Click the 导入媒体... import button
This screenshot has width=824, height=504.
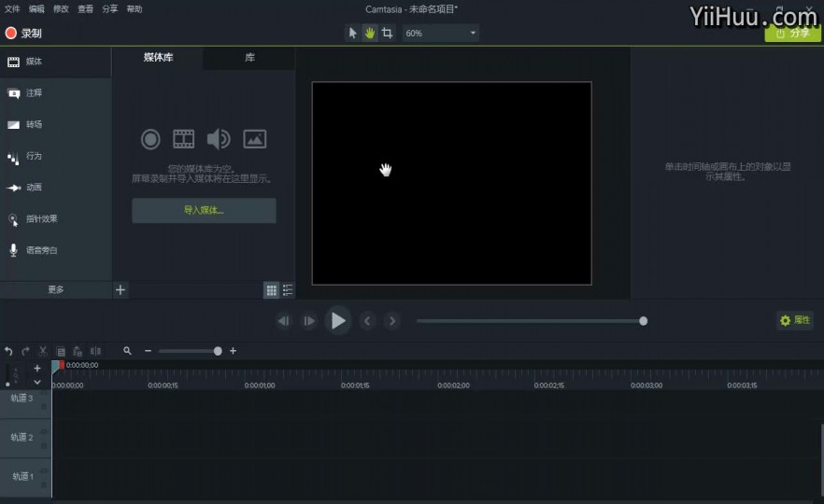pyautogui.click(x=204, y=211)
